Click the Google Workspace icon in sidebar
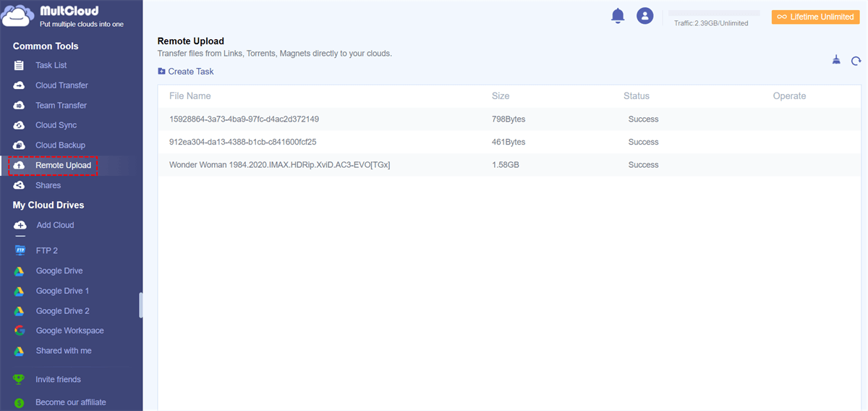868x411 pixels. coord(20,331)
